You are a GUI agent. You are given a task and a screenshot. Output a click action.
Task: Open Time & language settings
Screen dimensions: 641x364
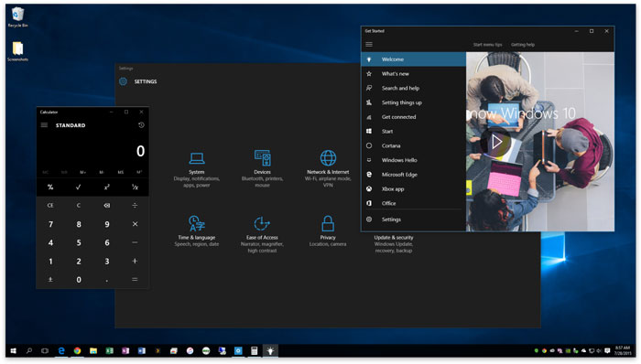pos(197,231)
